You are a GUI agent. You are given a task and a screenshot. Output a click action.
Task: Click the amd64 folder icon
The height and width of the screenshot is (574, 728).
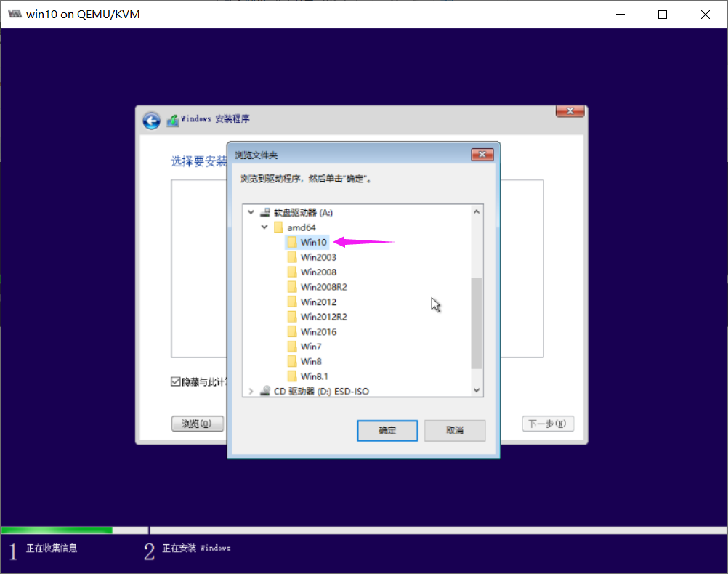click(278, 227)
